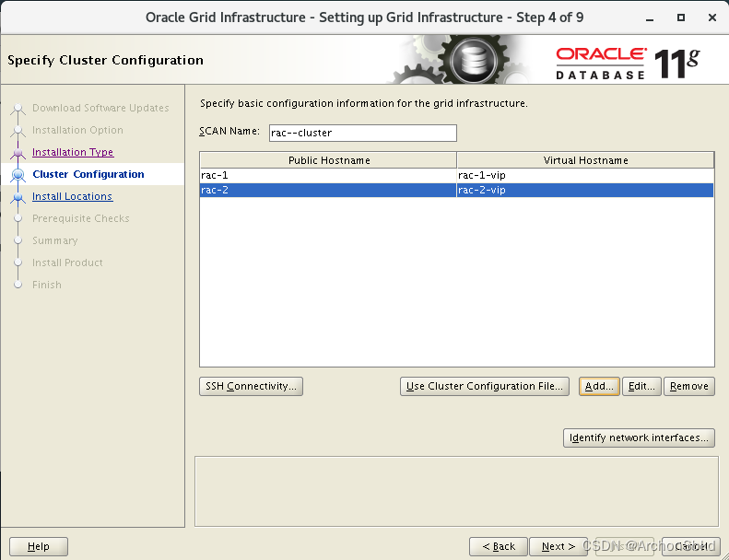729x560 pixels.
Task: Click the Installation Option step text
Action: pos(77,130)
